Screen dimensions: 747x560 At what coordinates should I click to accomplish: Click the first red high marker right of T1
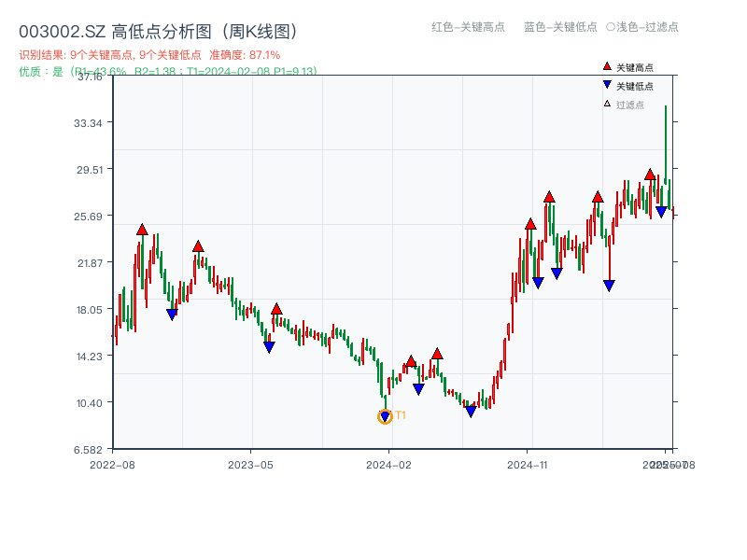pos(411,361)
